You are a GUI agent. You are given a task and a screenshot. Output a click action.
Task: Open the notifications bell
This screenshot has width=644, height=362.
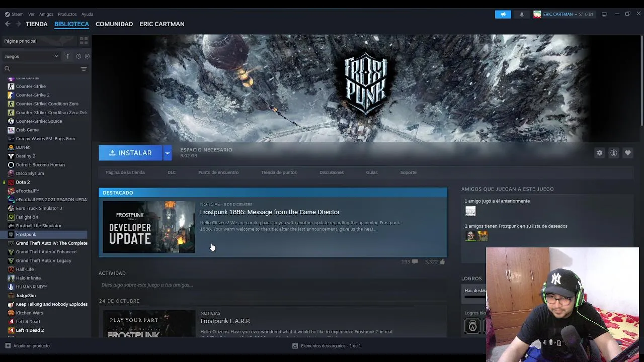pos(522,14)
